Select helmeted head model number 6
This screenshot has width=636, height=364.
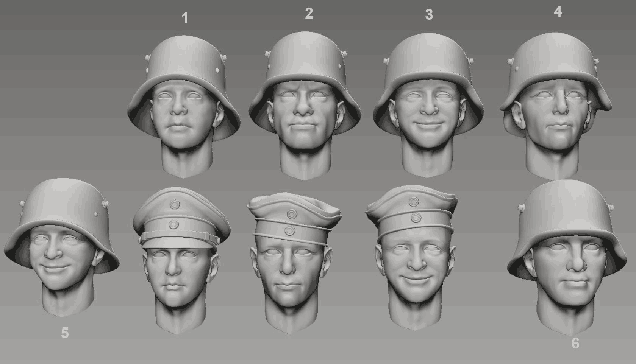567,257
